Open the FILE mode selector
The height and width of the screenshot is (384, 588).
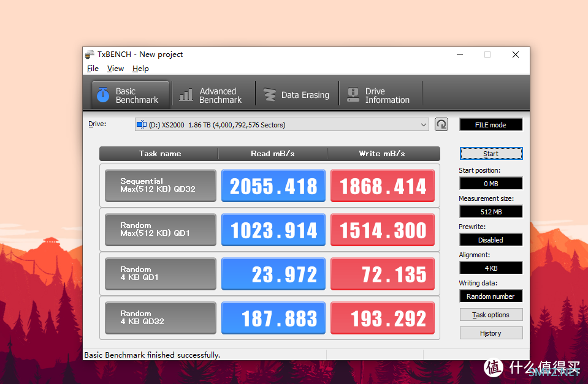[x=491, y=125]
